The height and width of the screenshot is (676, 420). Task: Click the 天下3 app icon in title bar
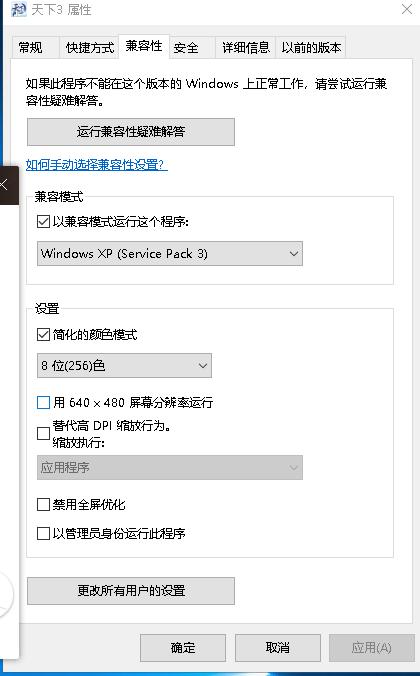click(18, 9)
